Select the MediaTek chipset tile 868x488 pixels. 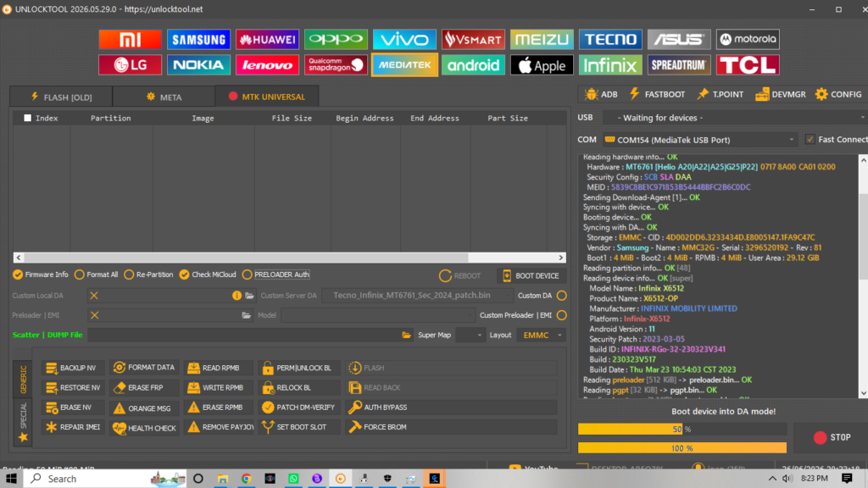coord(404,64)
